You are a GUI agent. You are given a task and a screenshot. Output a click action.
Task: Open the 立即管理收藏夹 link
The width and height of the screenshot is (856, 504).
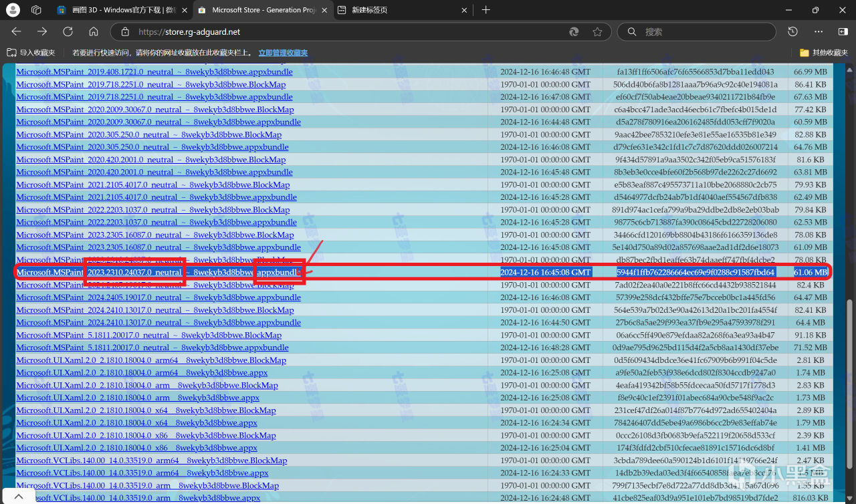point(283,53)
